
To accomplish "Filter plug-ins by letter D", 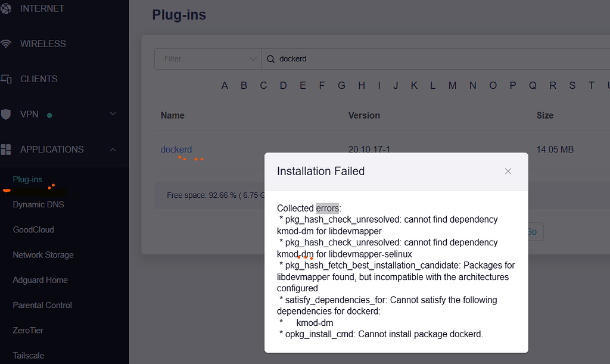I will [283, 86].
